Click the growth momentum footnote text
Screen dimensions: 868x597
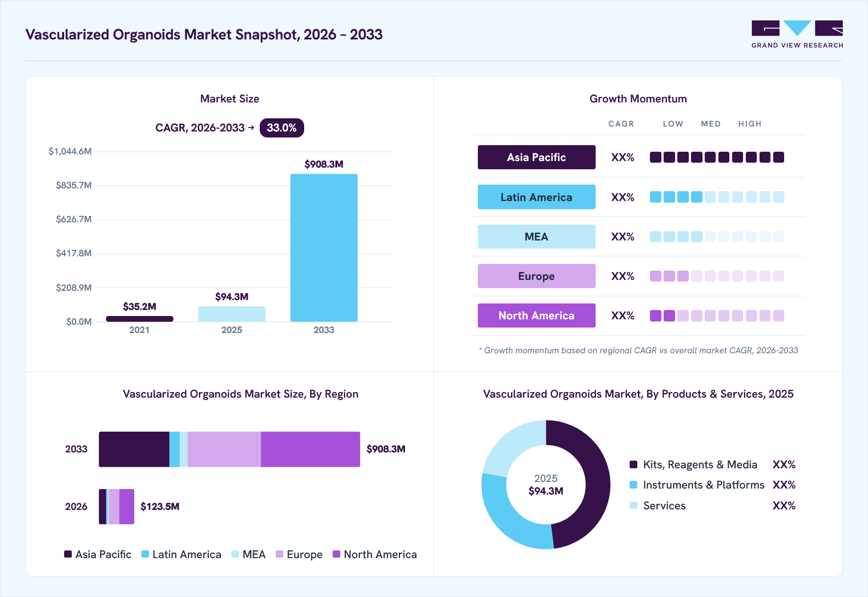(x=638, y=351)
